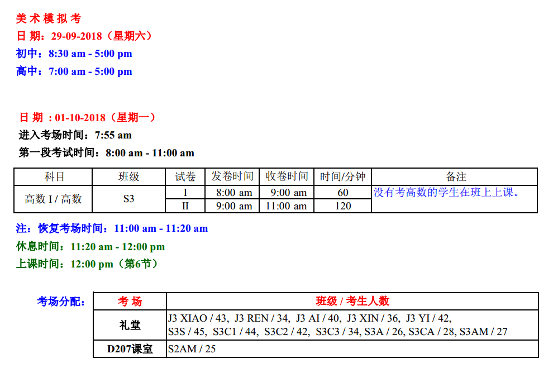The width and height of the screenshot is (553, 392).
Task: Click the blue note 没有考高数的学生在班上上课
Action: pos(447,193)
